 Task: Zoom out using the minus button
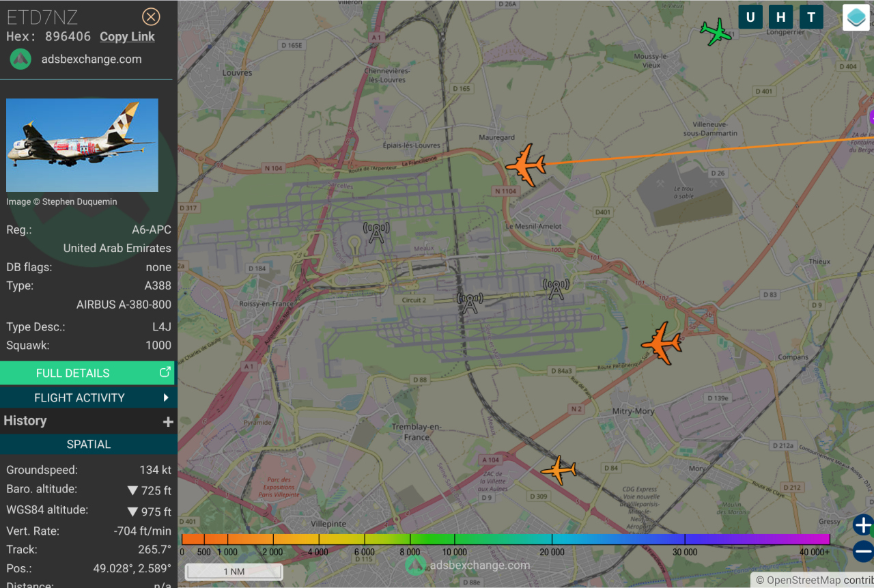click(863, 551)
